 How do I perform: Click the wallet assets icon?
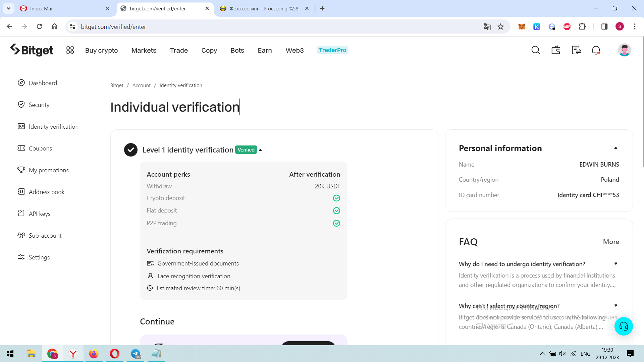556,50
